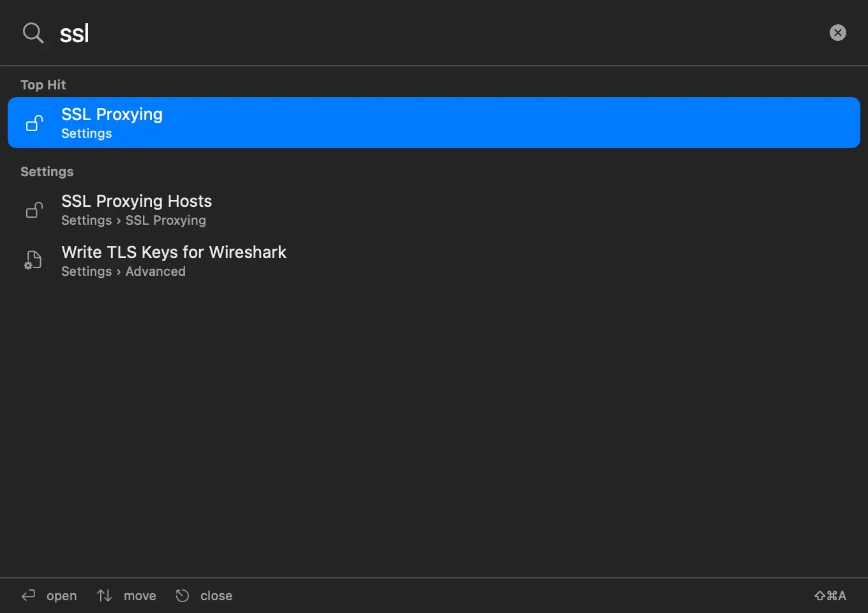Click the "open" hint in footer
This screenshot has width=868, height=613.
[x=61, y=596]
